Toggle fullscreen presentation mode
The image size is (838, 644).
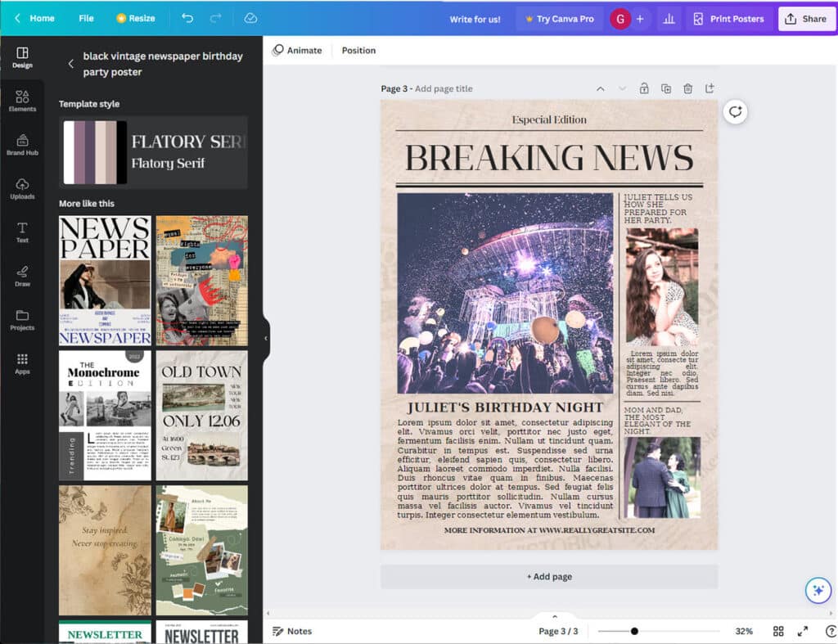click(x=802, y=631)
